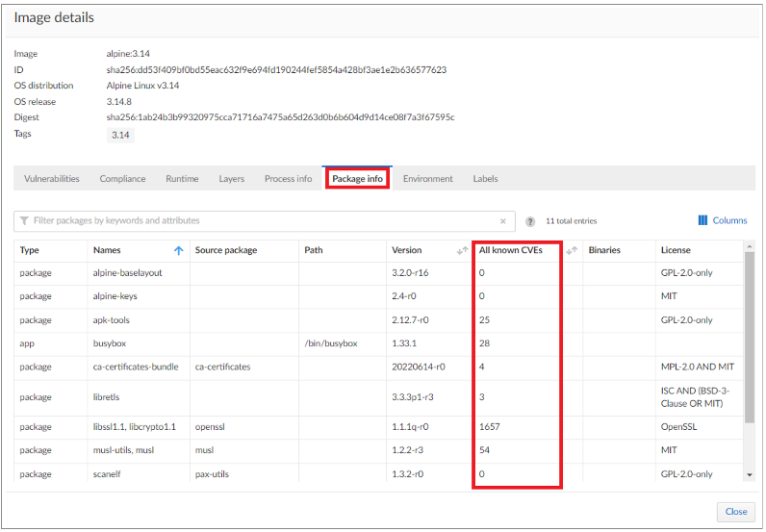
Task: Click version 20220614-r0
Action: click(x=419, y=367)
